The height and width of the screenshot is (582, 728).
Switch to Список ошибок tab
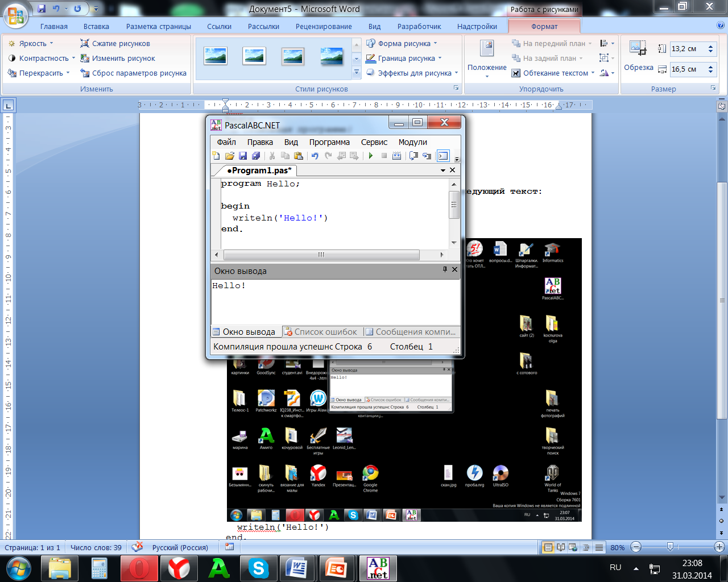click(x=321, y=332)
